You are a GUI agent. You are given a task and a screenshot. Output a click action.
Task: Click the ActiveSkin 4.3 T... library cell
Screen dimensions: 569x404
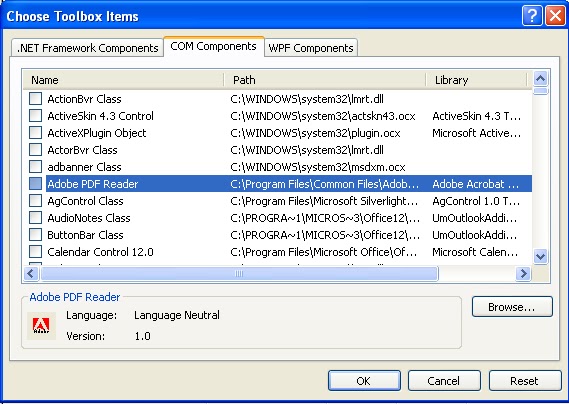pos(476,116)
